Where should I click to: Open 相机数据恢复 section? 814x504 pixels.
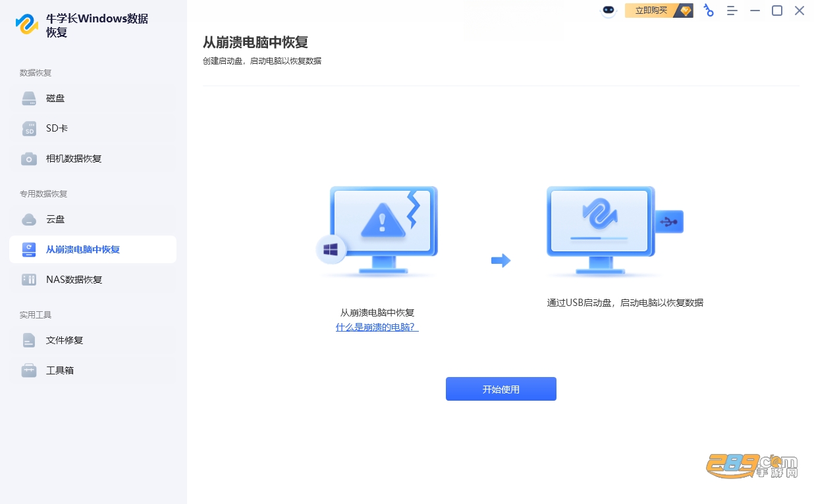pos(93,159)
